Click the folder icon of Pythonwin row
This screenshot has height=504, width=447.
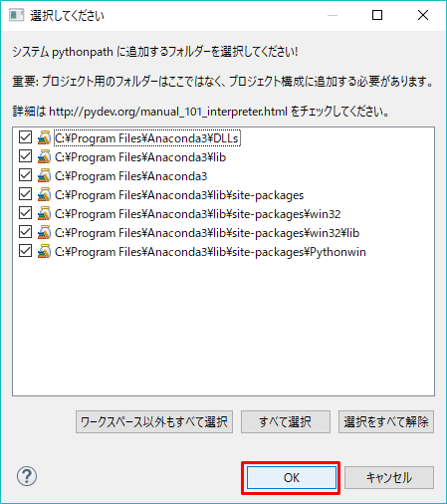point(44,251)
